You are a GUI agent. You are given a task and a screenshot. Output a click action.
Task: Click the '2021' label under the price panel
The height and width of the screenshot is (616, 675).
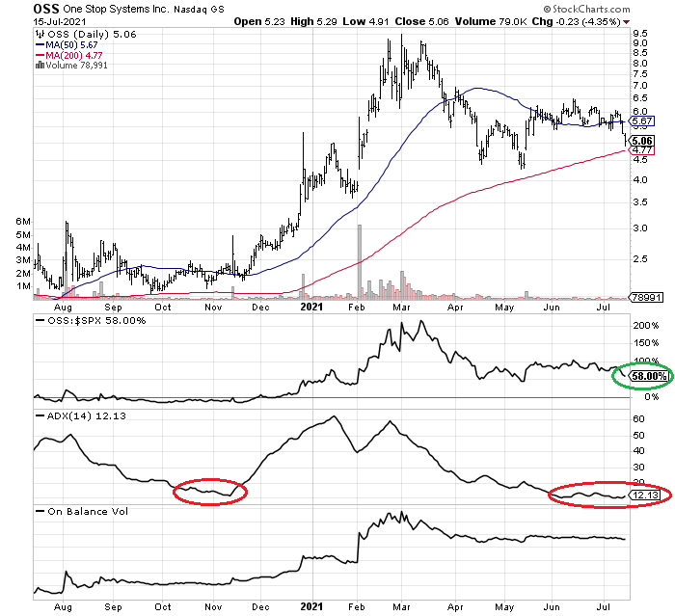point(311,307)
